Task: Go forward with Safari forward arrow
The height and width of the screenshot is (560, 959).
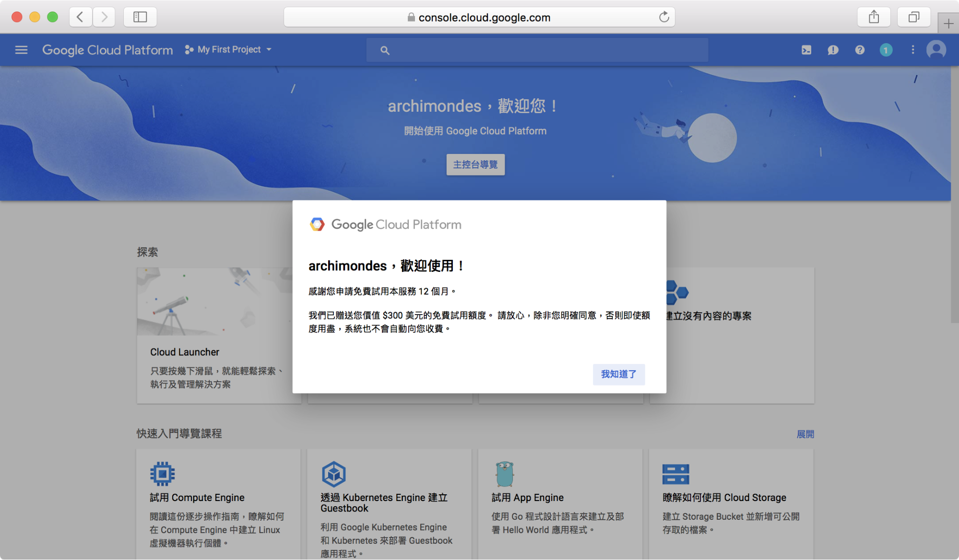Action: (104, 17)
